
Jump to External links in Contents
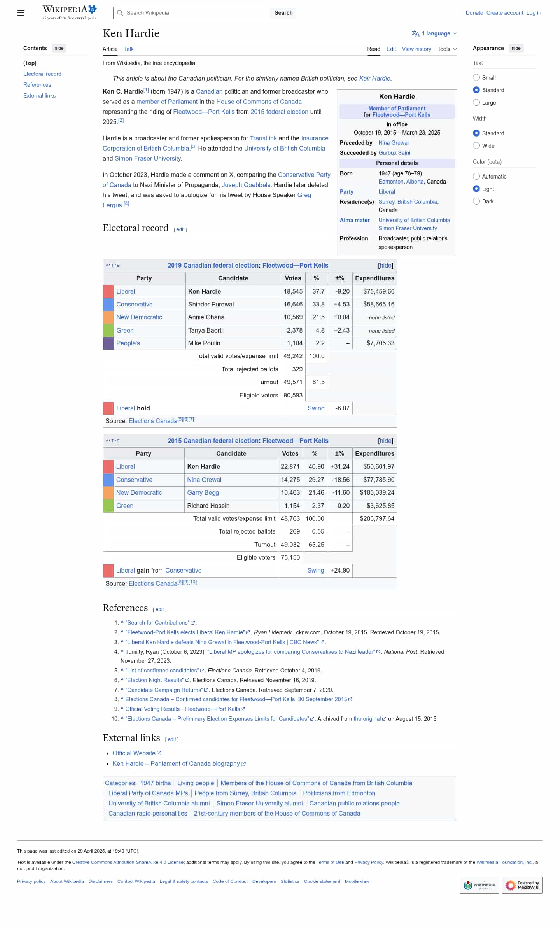click(39, 96)
